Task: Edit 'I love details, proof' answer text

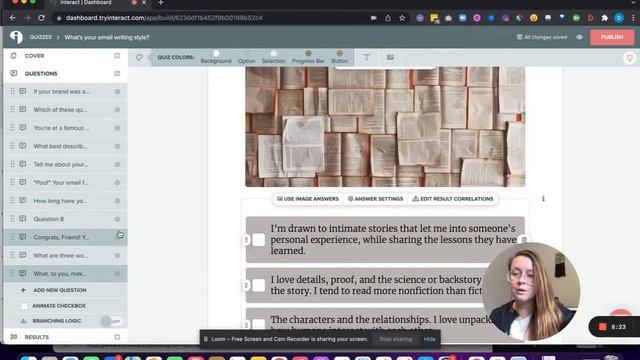Action: (376, 285)
